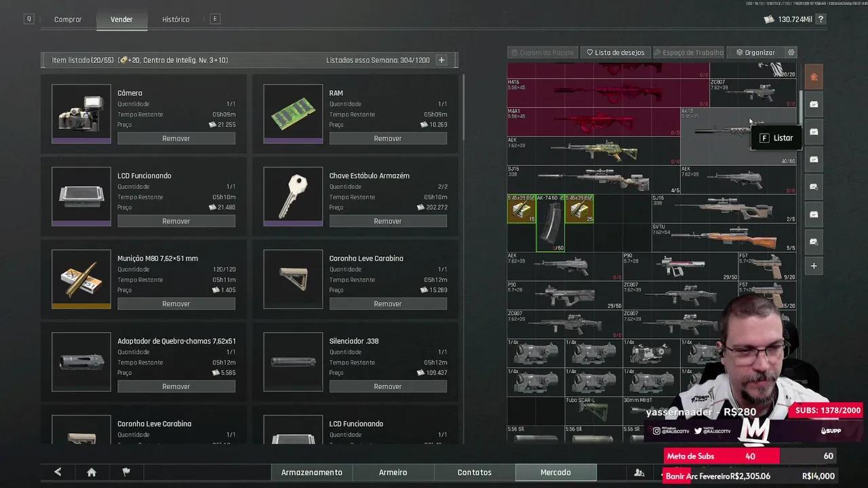The height and width of the screenshot is (488, 868).
Task: Open inventory settings gear icon
Action: 791,52
